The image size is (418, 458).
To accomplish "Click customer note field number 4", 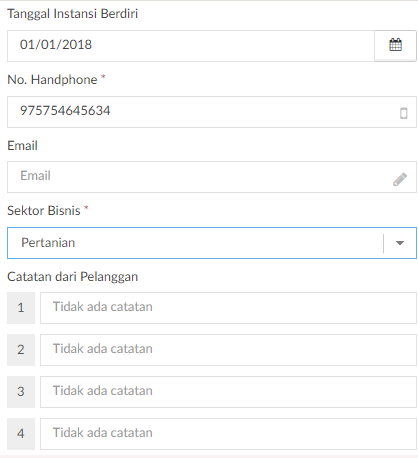I will (228, 434).
